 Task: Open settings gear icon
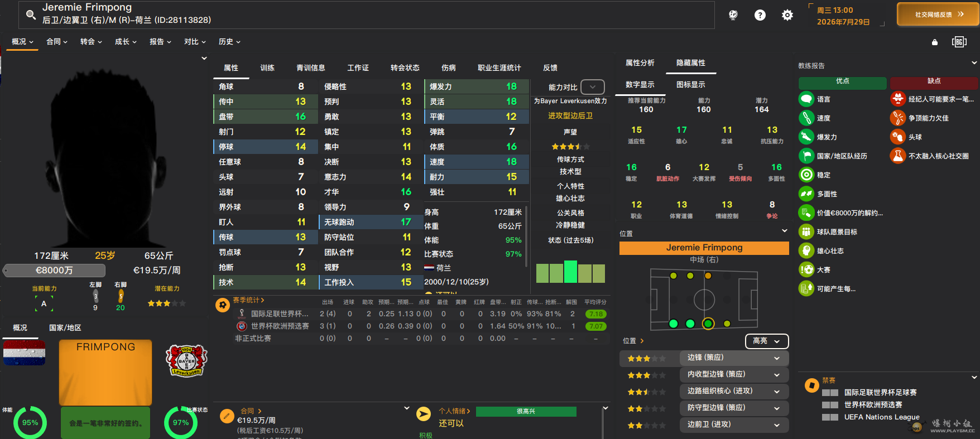click(x=787, y=15)
